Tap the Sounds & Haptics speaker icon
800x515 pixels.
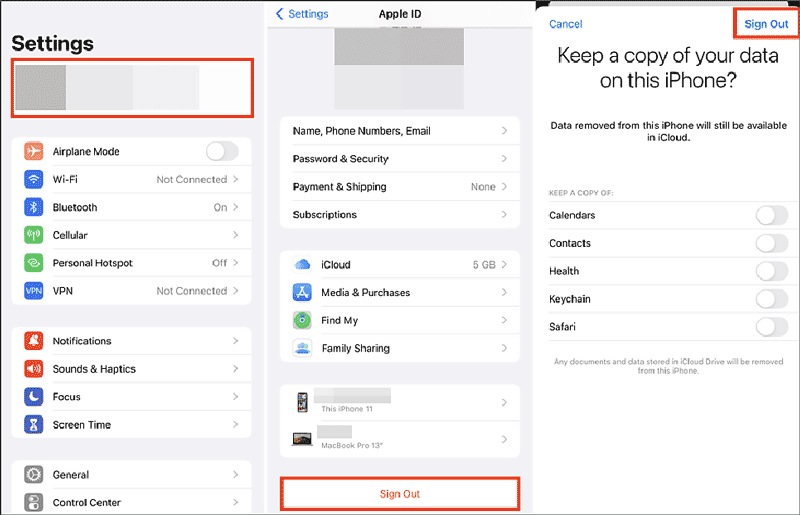coord(34,369)
